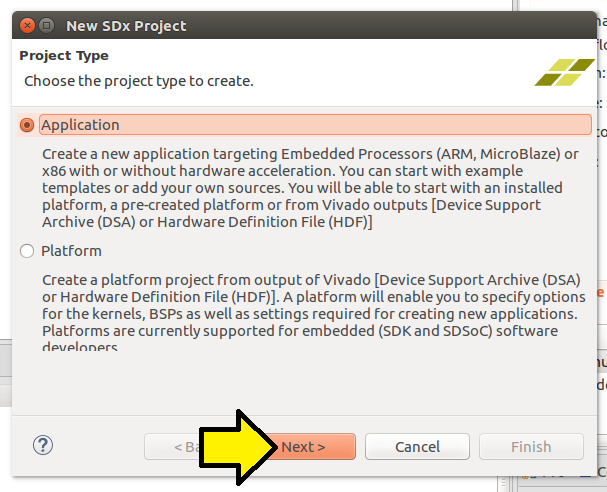This screenshot has height=492, width=607.
Task: Click empty dialog area under Platform description
Action: tap(304, 383)
